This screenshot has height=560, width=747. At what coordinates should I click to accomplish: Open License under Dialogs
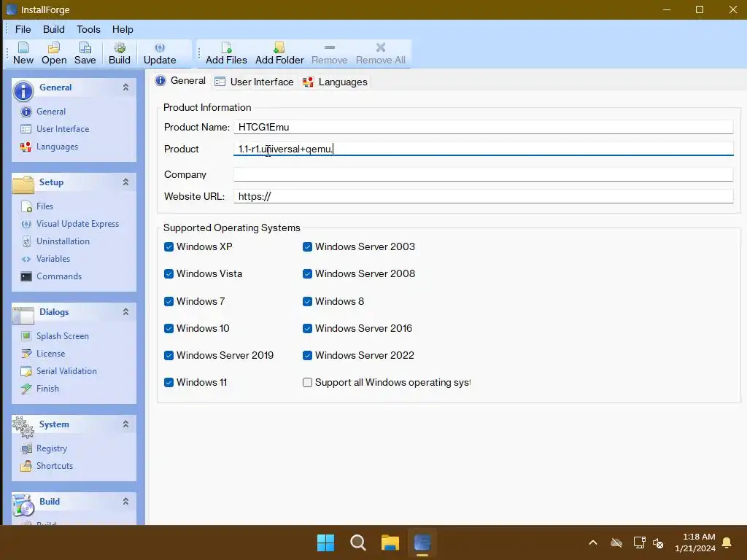pos(50,354)
